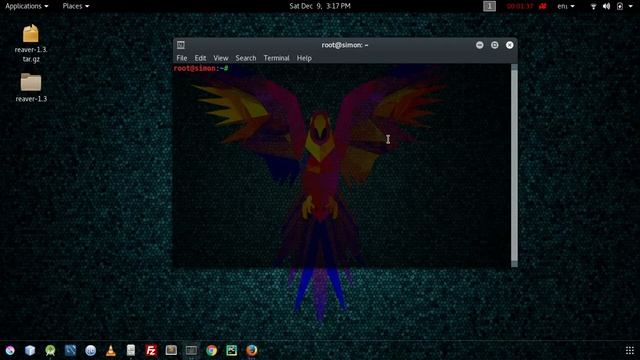The width and height of the screenshot is (640, 360).
Task: Open the terminal File menu
Action: coord(182,58)
